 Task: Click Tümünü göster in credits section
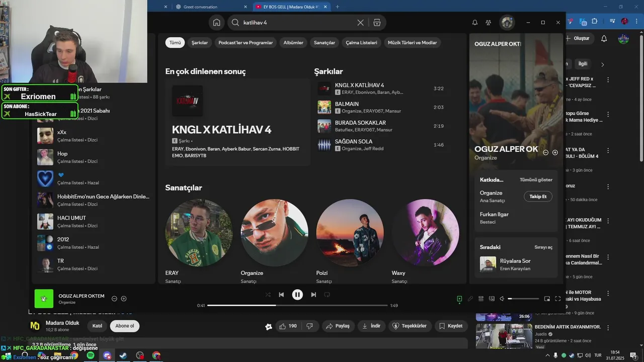536,179
